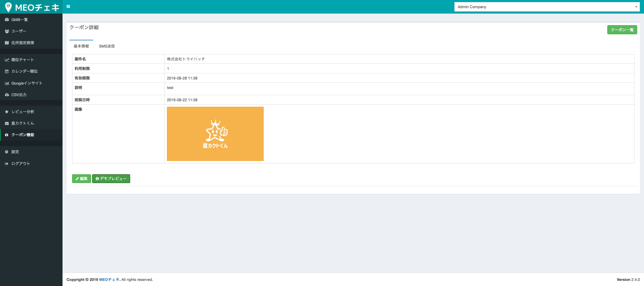Click the クーポン詳細 page heading
The image size is (644, 286).
[84, 28]
